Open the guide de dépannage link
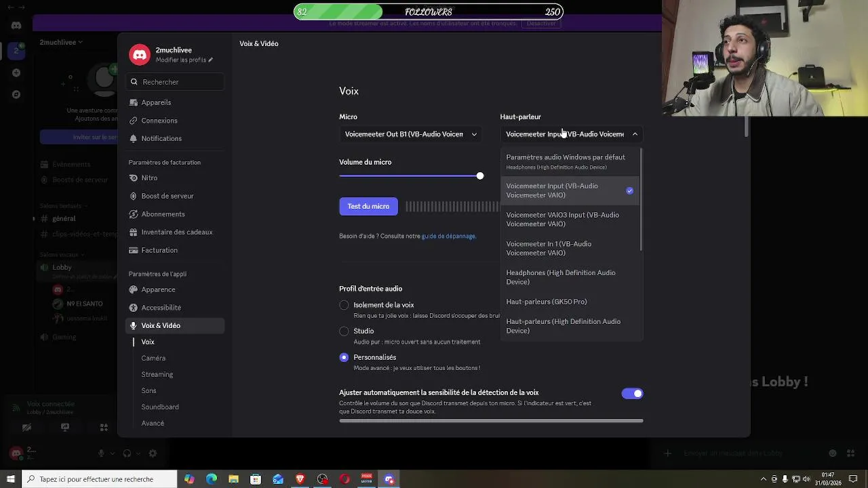The height and width of the screenshot is (488, 868). point(448,237)
